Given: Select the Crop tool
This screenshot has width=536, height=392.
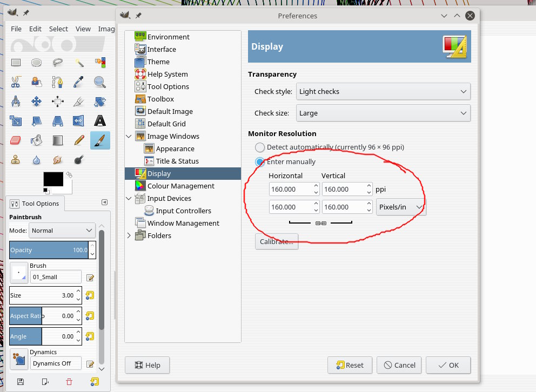Looking at the screenshot, I should click(x=79, y=102).
